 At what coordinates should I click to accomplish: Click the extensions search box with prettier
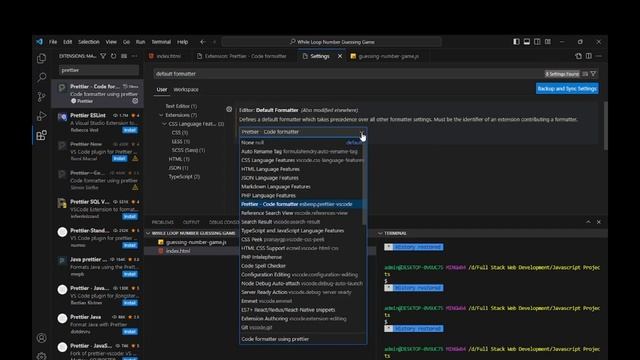click(x=99, y=70)
